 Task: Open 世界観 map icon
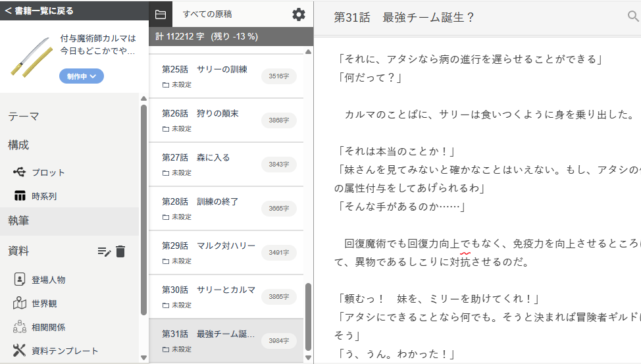pyautogui.click(x=20, y=303)
